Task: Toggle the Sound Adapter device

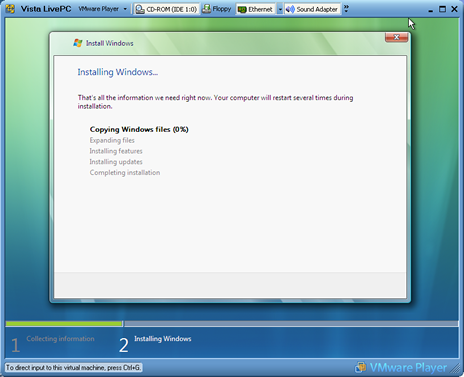Action: click(x=312, y=9)
